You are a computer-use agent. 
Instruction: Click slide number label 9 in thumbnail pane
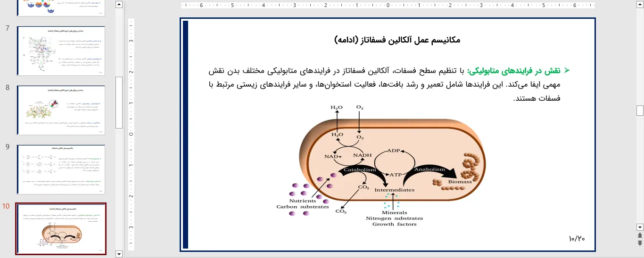[x=7, y=147]
